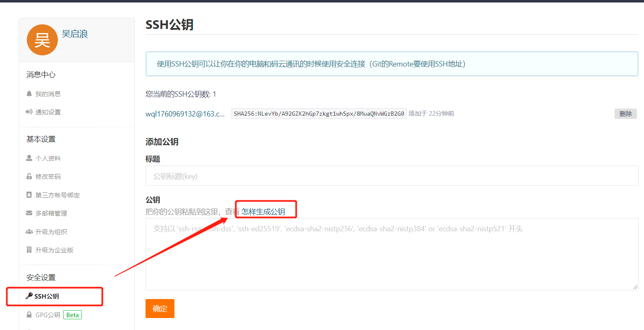644x330 pixels.
Task: Click the 安全设置 section heading
Action: (x=41, y=278)
